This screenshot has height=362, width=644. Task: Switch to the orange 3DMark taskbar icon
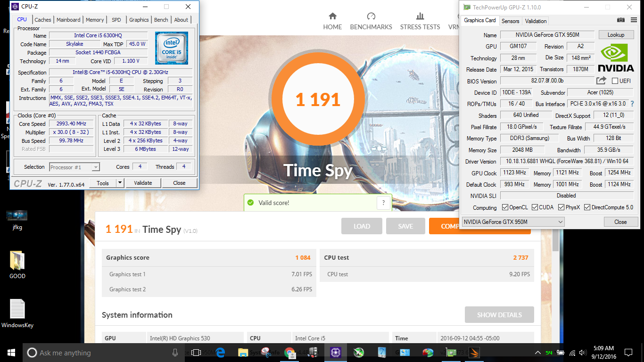(474, 353)
